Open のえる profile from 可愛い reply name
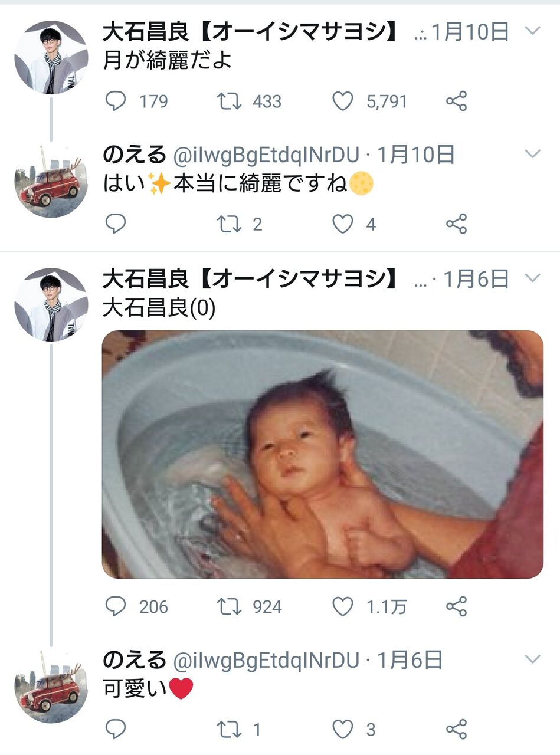This screenshot has height=755, width=560. click(x=135, y=660)
